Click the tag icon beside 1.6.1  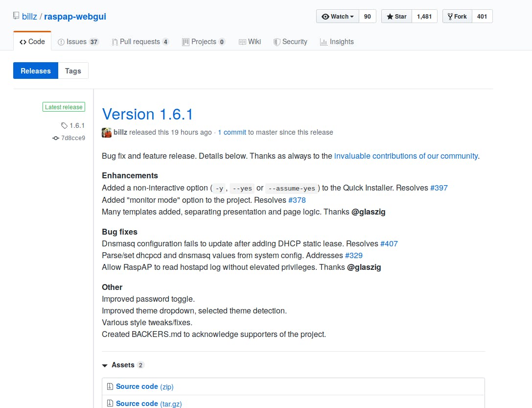pyautogui.click(x=64, y=125)
